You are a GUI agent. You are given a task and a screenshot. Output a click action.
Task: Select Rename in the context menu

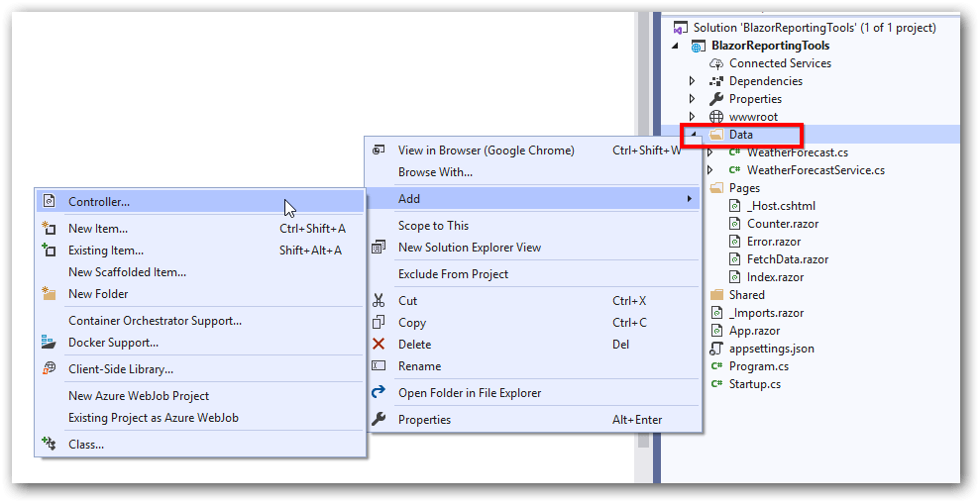pos(419,366)
